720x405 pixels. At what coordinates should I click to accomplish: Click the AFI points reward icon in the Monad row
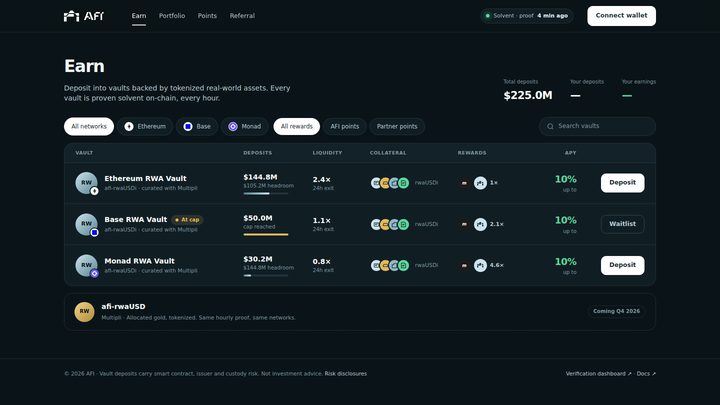tap(480, 265)
